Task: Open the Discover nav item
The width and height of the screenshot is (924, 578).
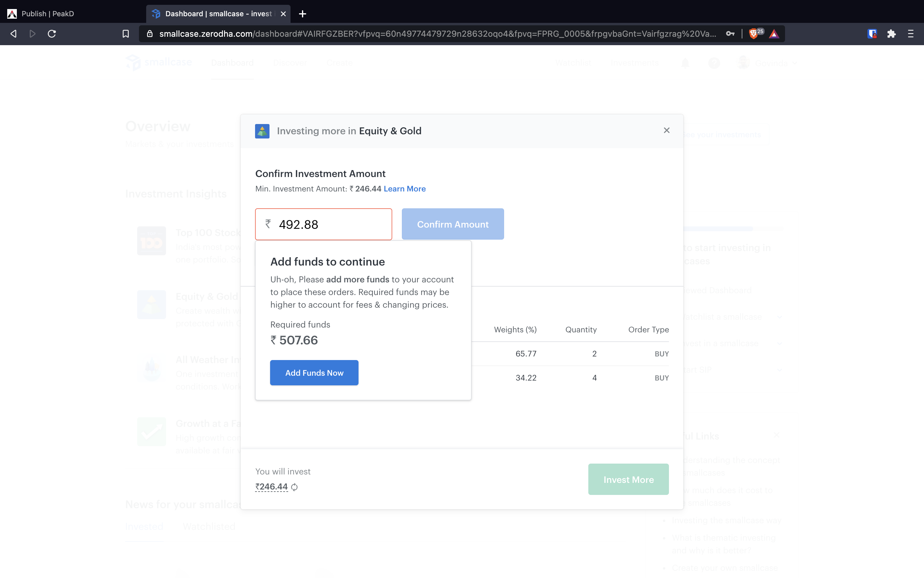Action: pyautogui.click(x=290, y=63)
